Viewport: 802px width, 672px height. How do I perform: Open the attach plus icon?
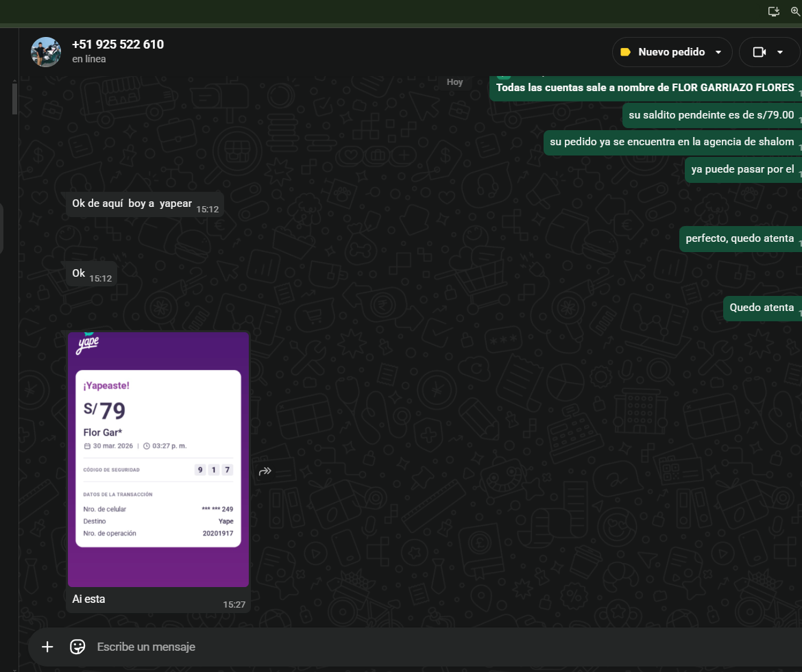[47, 647]
